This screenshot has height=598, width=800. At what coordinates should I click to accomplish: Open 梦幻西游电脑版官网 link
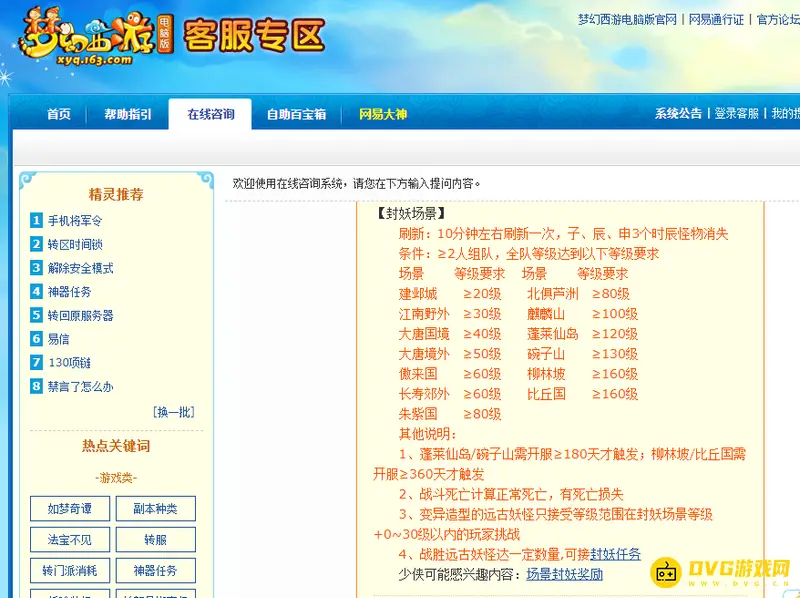627,19
